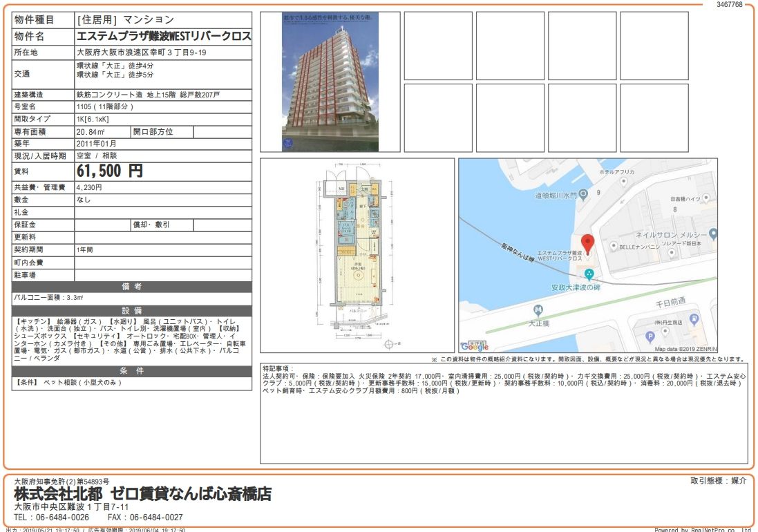This screenshot has width=758, height=532.
Task: Click the 現況/入居時期 row label
Action: (x=39, y=156)
